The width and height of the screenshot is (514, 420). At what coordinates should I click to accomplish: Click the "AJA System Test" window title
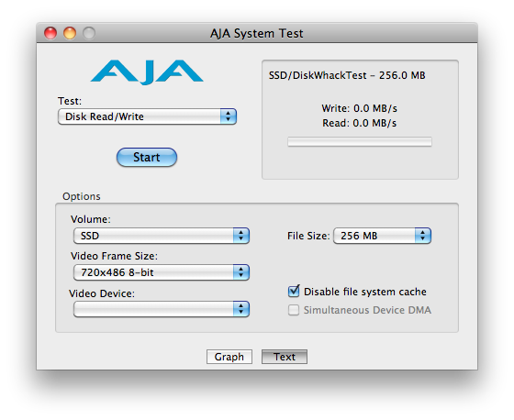click(257, 33)
